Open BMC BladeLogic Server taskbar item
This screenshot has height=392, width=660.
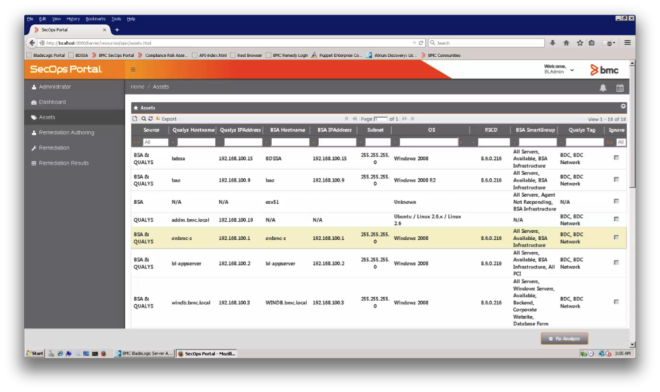click(144, 354)
